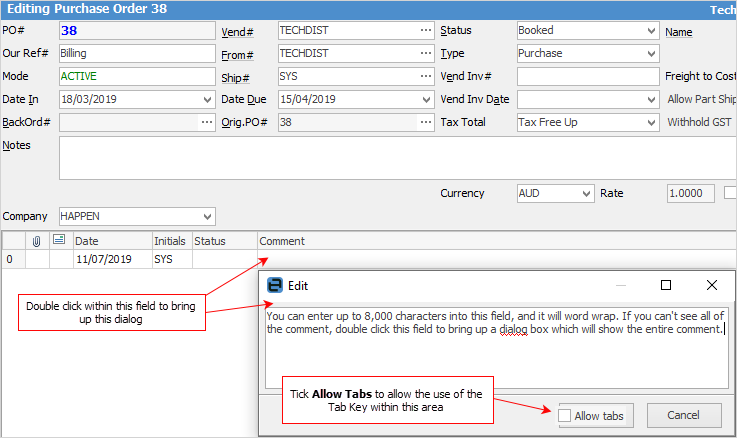Expand the Currency dropdown showing AUD
The width and height of the screenshot is (737, 438).
(586, 193)
